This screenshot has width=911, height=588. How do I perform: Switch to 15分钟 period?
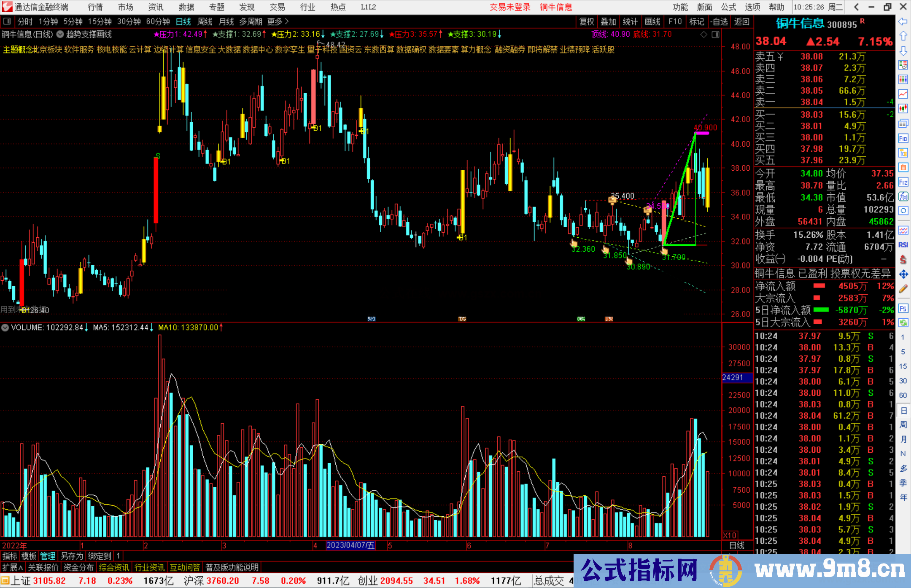[100, 21]
